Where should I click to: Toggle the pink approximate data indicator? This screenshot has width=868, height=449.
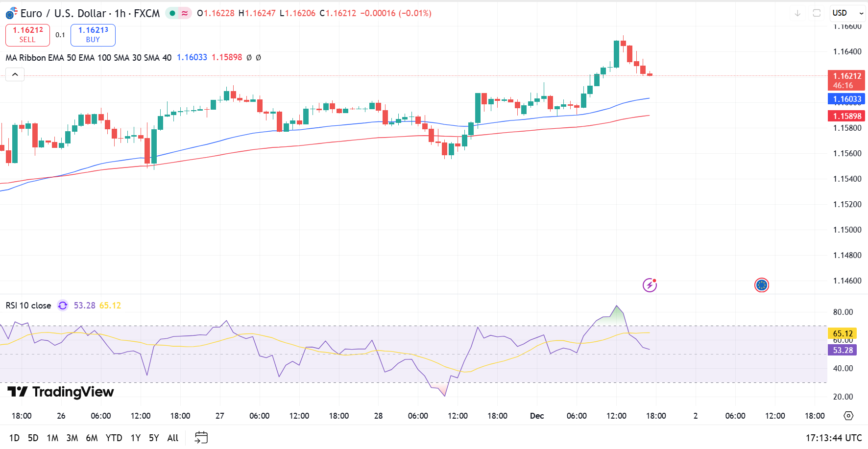[x=185, y=13]
